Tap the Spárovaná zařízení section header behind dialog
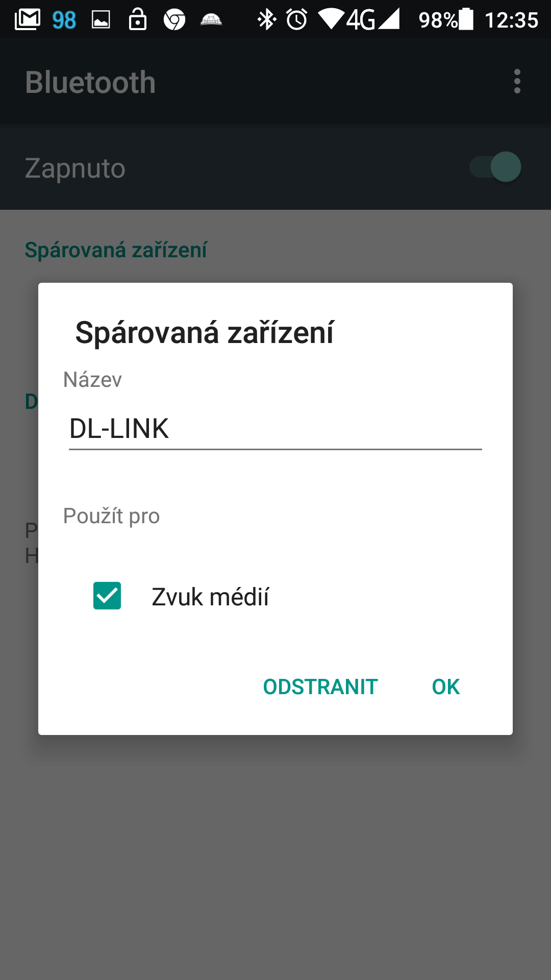Screen dimensions: 551x980 click(x=116, y=250)
